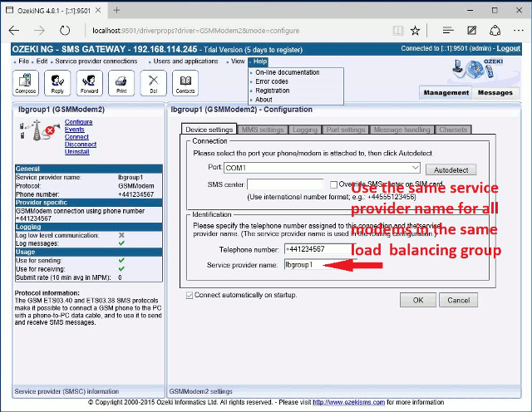Viewport: 532px width, 412px height.
Task: Click the Connect link
Action: pos(76,137)
